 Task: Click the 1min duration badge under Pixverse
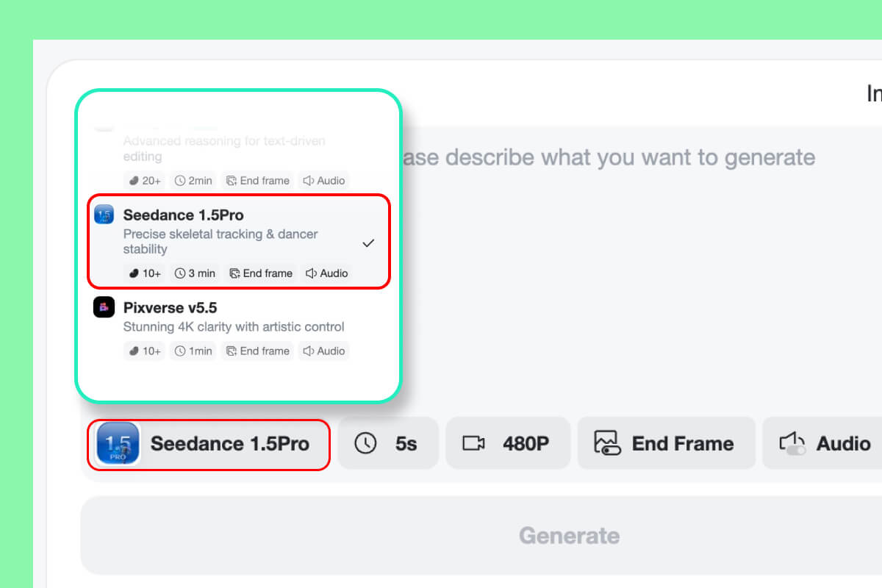[x=193, y=351]
